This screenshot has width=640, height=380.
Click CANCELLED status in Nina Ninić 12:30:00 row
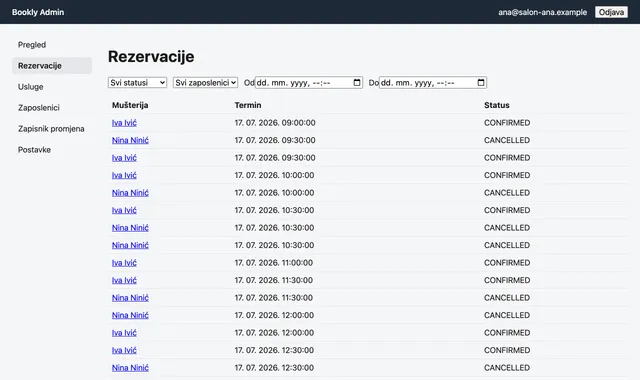[507, 368]
